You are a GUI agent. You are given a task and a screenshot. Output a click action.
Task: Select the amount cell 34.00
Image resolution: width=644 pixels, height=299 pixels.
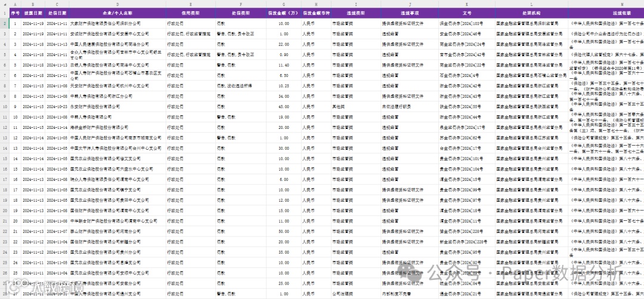click(284, 96)
